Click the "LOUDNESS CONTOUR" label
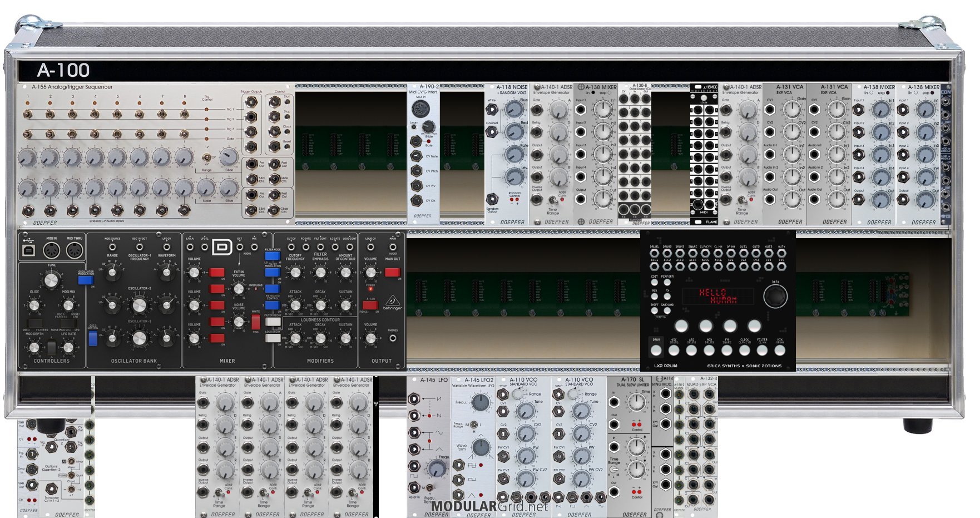The height and width of the screenshot is (518, 980). [x=320, y=320]
